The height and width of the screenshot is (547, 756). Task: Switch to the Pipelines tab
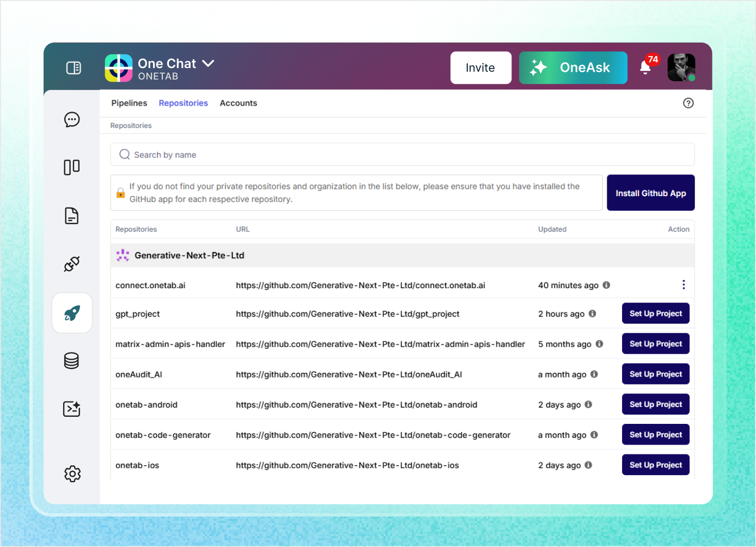[129, 103]
